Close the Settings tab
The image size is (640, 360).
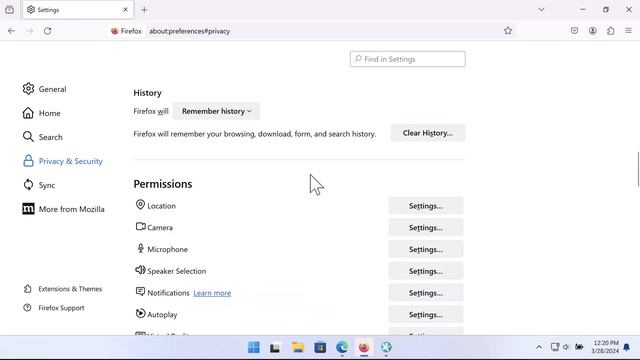tap(125, 10)
